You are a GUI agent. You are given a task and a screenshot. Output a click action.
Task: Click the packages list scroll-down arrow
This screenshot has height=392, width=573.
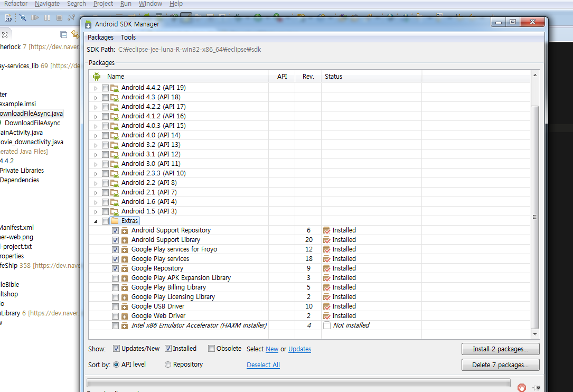[535, 334]
